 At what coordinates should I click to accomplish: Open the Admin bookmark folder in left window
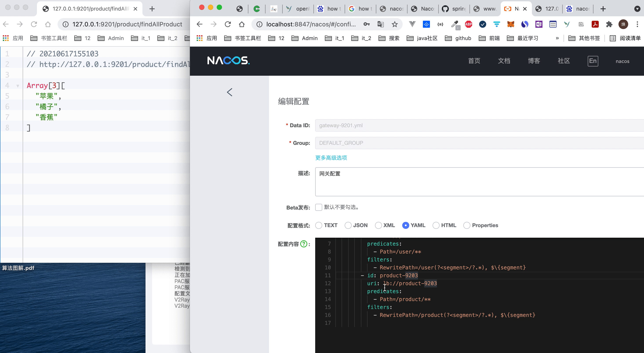[111, 38]
